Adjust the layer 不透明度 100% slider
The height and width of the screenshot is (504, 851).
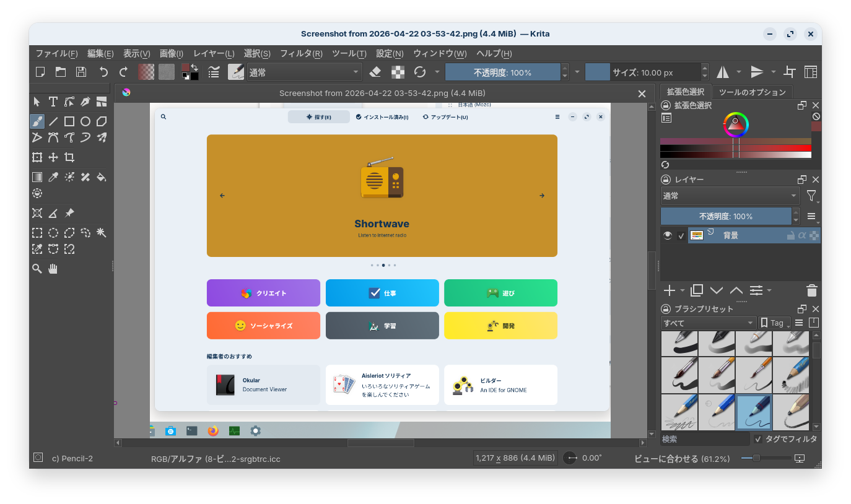(725, 216)
